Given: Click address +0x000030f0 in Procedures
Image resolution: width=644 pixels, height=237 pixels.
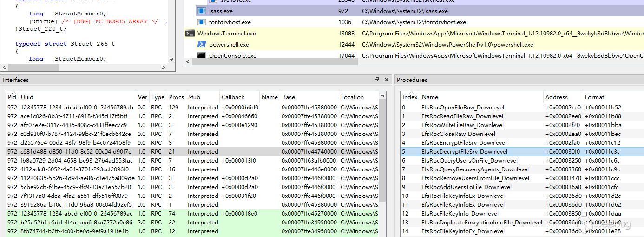Looking at the screenshot, I should click(x=563, y=151).
